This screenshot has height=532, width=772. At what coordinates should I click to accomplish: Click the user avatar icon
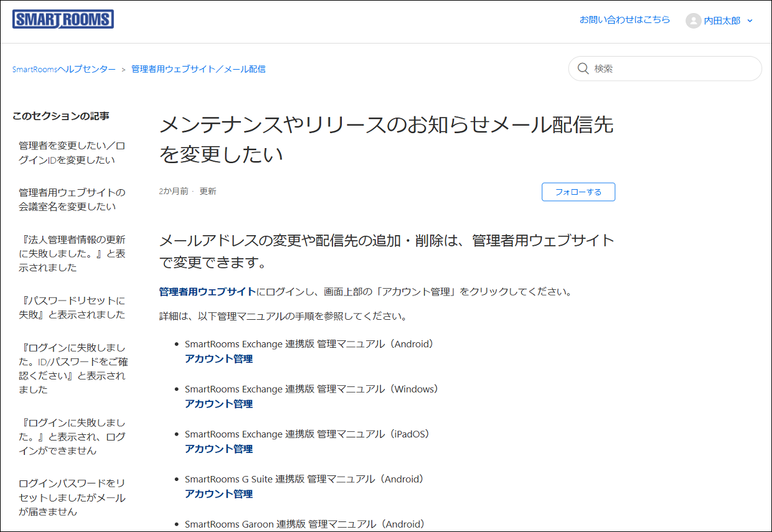(x=693, y=21)
